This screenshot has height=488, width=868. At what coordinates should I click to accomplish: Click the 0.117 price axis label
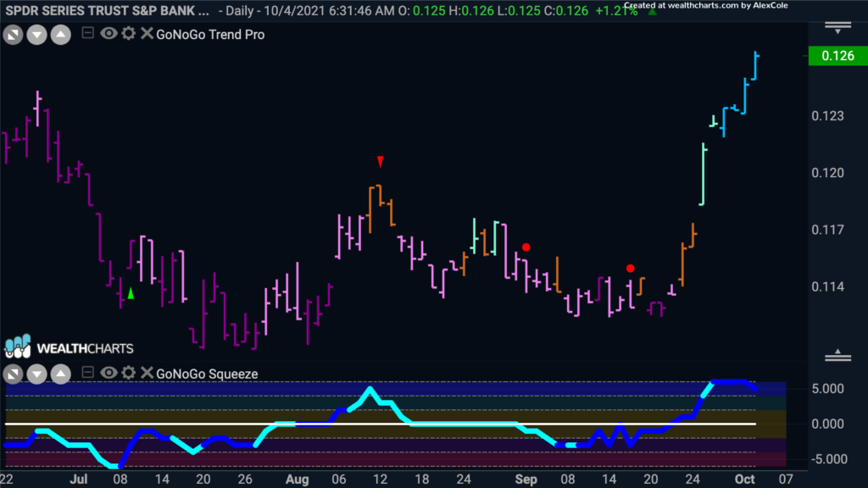(x=827, y=230)
